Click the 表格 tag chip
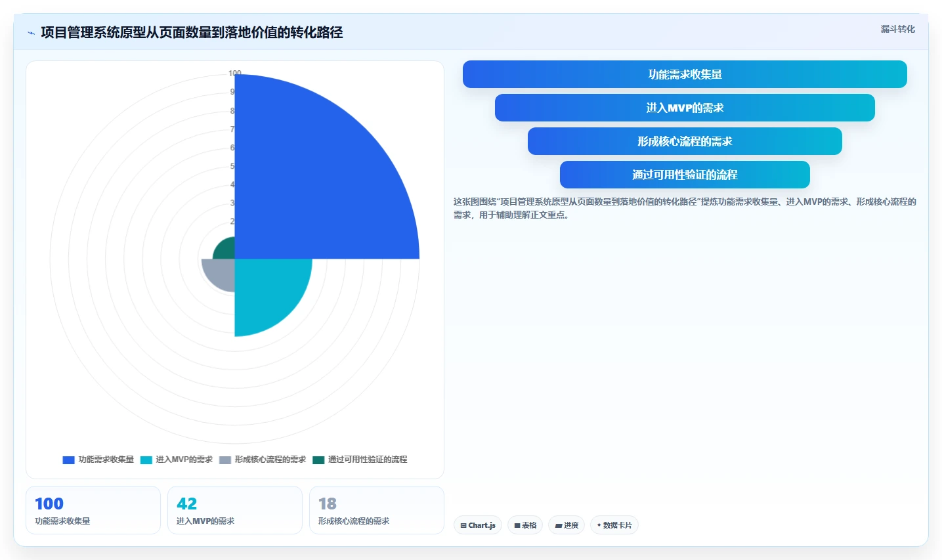This screenshot has width=942, height=560. [525, 525]
